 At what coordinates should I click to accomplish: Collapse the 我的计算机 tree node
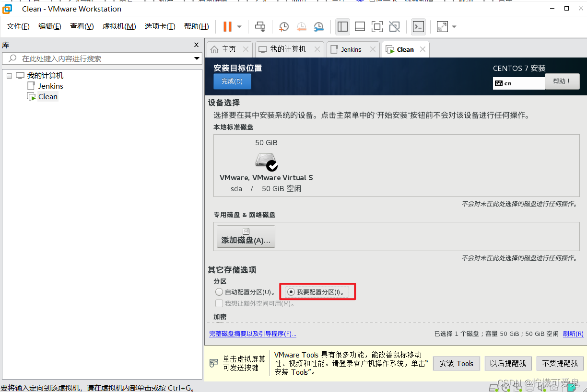pos(9,76)
